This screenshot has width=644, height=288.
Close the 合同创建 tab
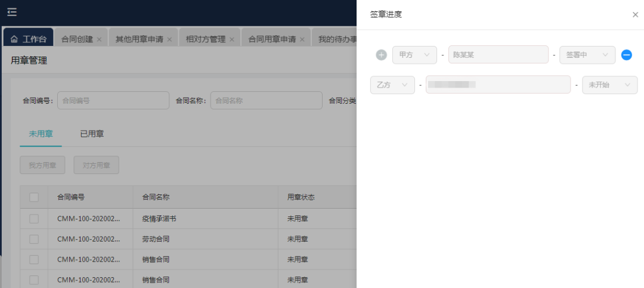[99, 40]
